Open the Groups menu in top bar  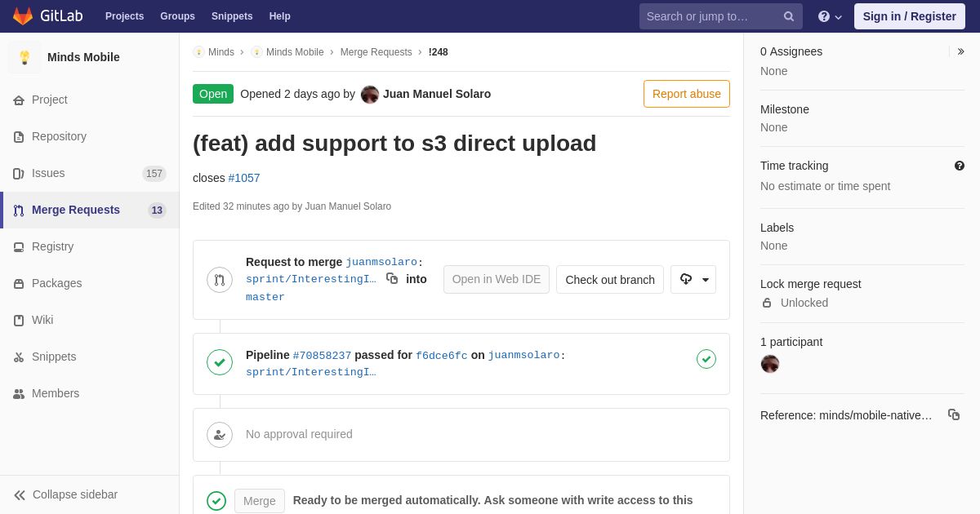[x=177, y=16]
